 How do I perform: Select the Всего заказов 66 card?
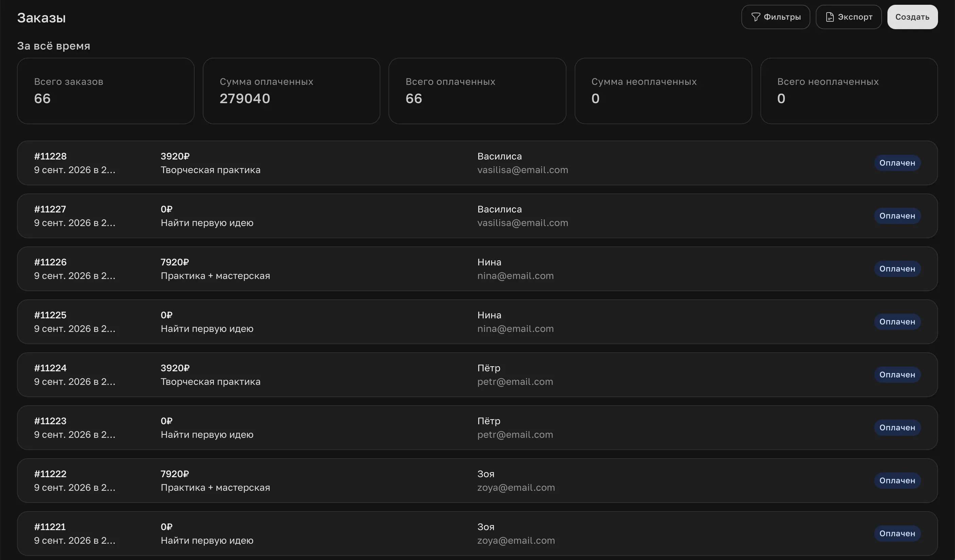[x=106, y=91]
